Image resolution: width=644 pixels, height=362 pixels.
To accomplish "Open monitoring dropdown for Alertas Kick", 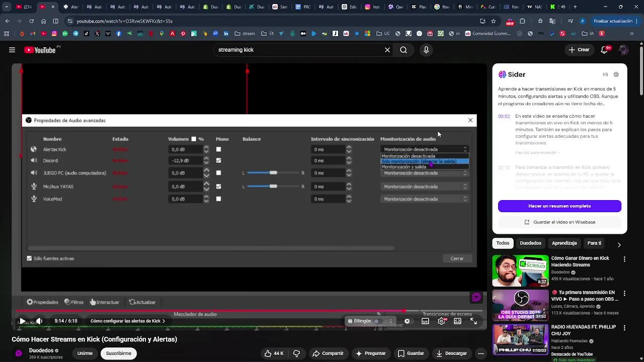I will tap(425, 149).
